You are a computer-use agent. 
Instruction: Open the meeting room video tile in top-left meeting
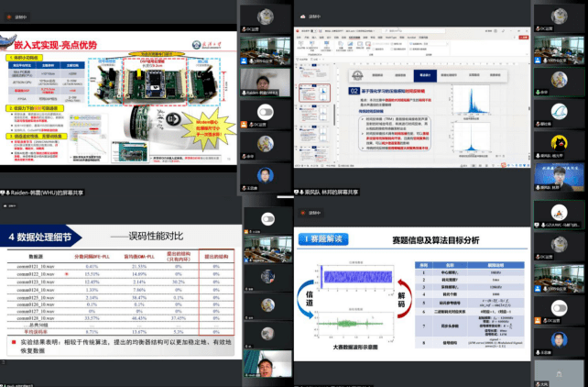click(x=266, y=50)
